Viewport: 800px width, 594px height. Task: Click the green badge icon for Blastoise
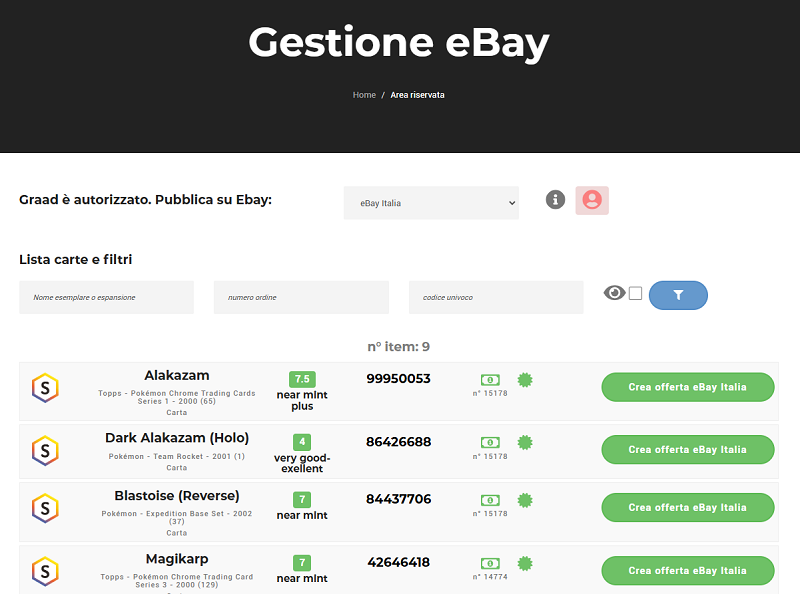pos(525,500)
